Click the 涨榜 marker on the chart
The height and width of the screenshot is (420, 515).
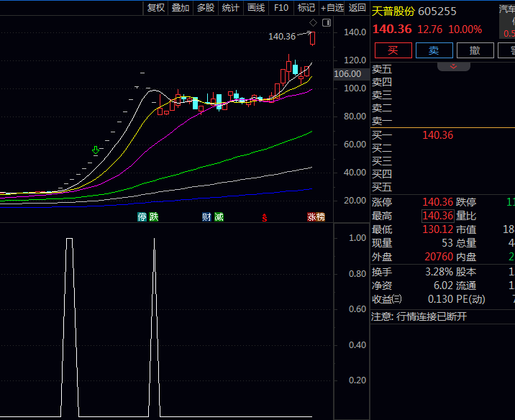(x=316, y=216)
